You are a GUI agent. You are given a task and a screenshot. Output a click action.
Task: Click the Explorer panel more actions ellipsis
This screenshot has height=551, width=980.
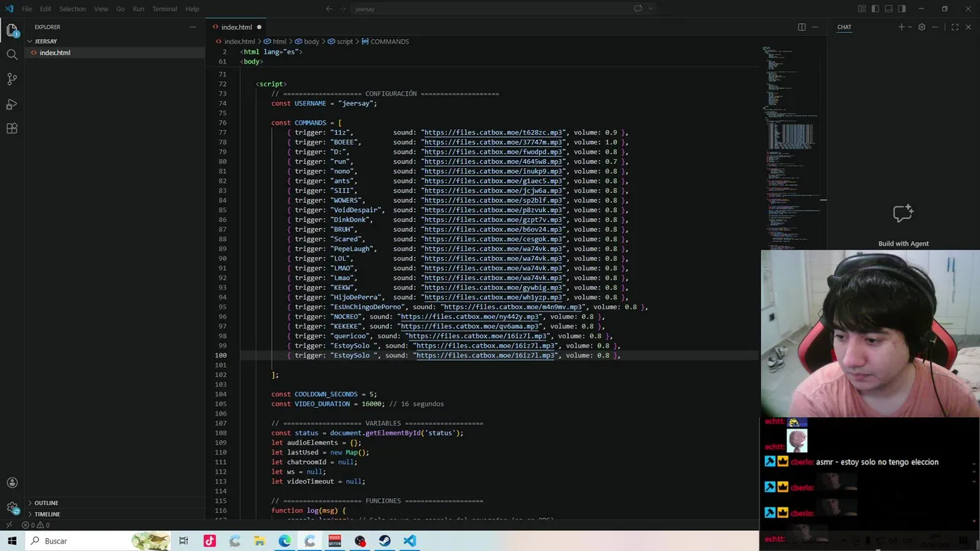coord(193,27)
